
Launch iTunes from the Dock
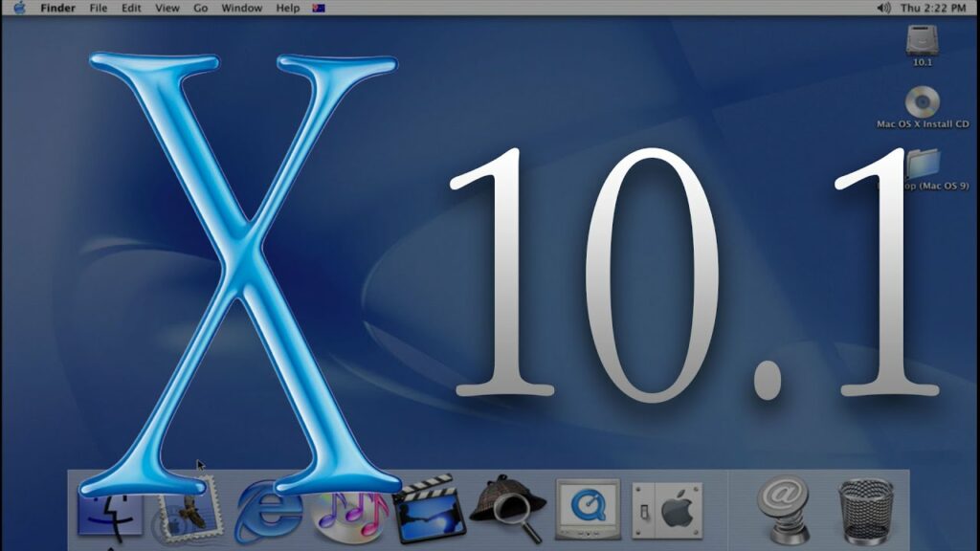pyautogui.click(x=350, y=516)
